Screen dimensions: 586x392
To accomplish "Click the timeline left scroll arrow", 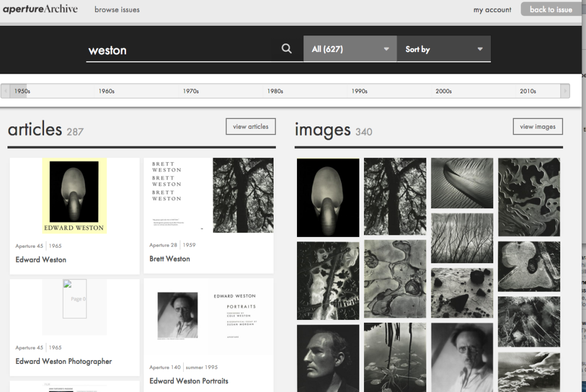I will [5, 91].
